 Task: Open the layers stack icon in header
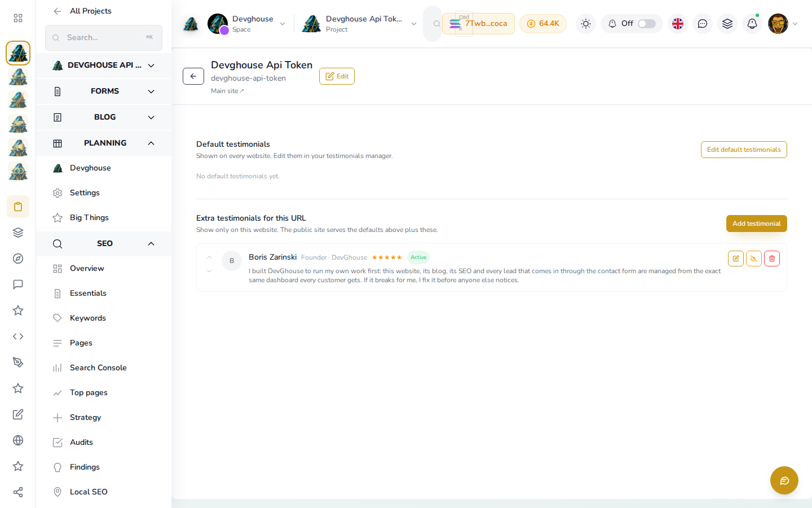727,24
